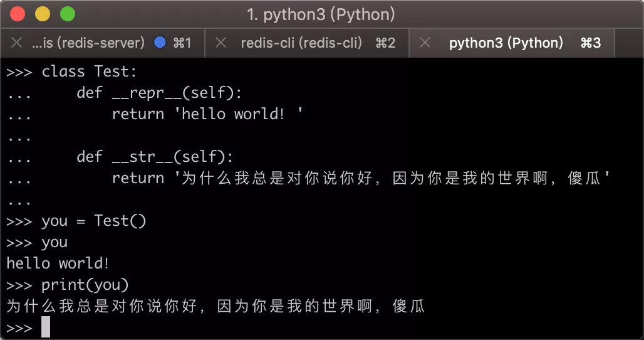Click the red window close button
This screenshot has width=644, height=340.
(18, 14)
